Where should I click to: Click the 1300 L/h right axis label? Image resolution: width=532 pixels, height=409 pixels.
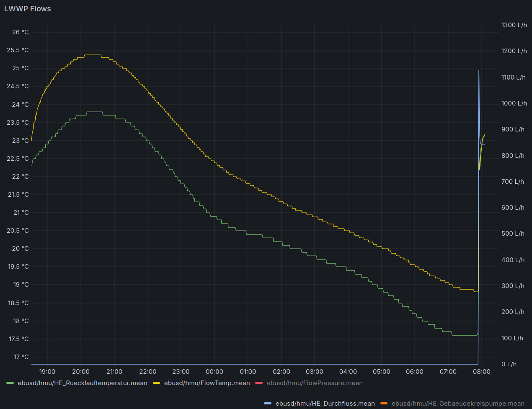click(x=514, y=25)
